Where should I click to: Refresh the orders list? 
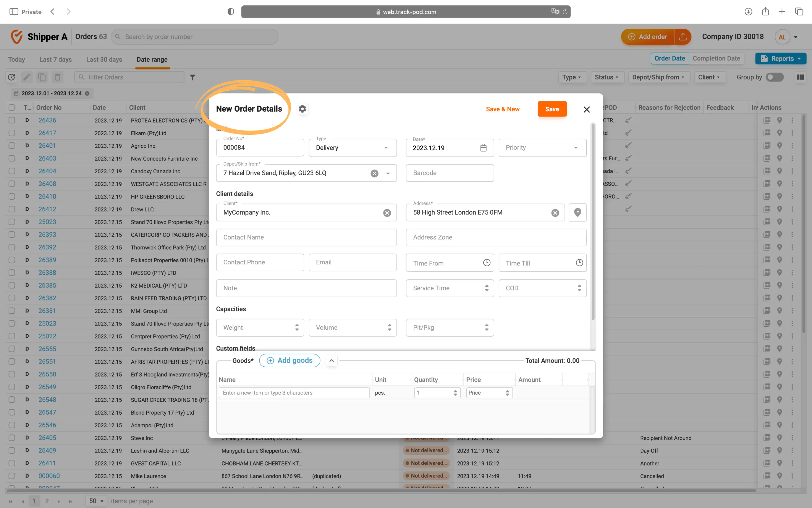pos(11,77)
